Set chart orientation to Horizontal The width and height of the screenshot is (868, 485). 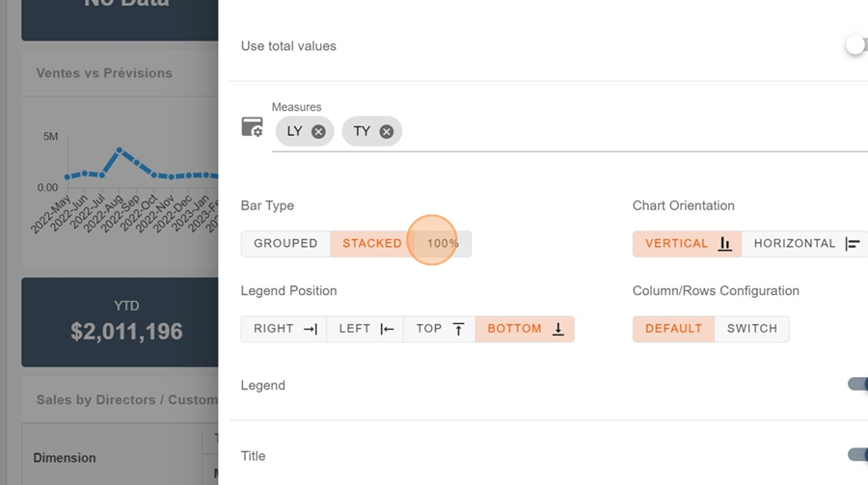805,244
